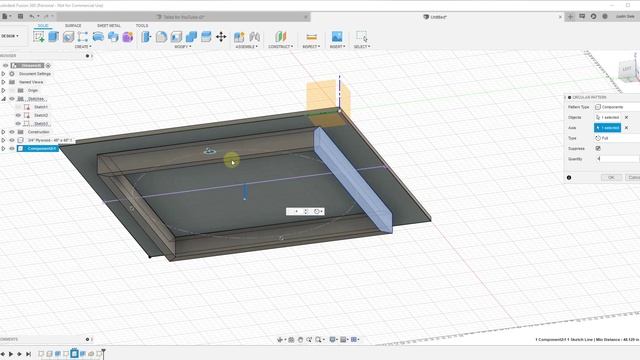Viewport: 640px width, 360px height.
Task: Expand Named Views node
Action: point(4,82)
